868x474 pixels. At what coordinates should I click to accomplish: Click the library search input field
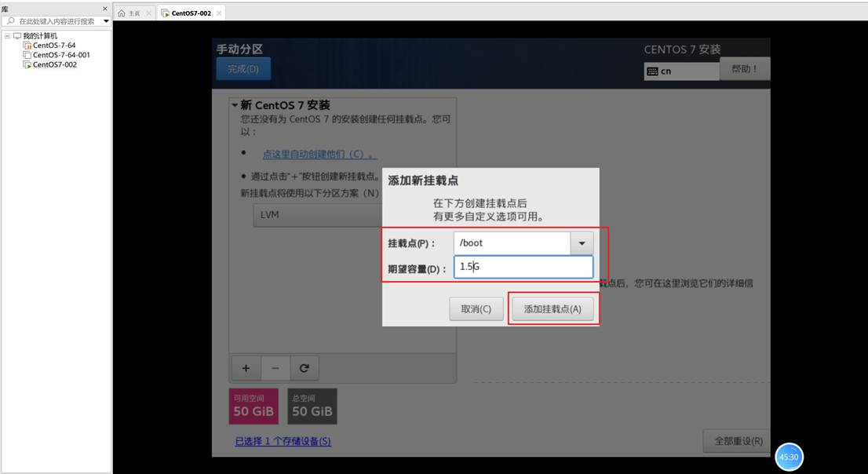[x=57, y=21]
